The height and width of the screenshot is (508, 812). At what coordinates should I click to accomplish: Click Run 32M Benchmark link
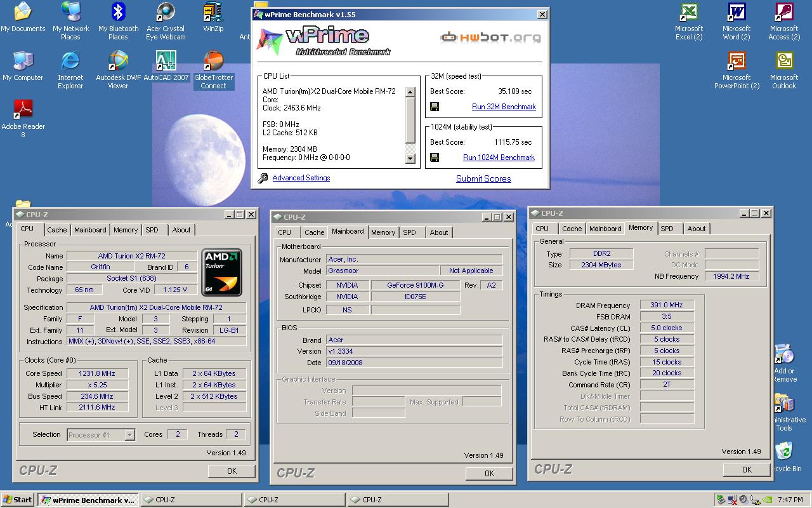504,107
